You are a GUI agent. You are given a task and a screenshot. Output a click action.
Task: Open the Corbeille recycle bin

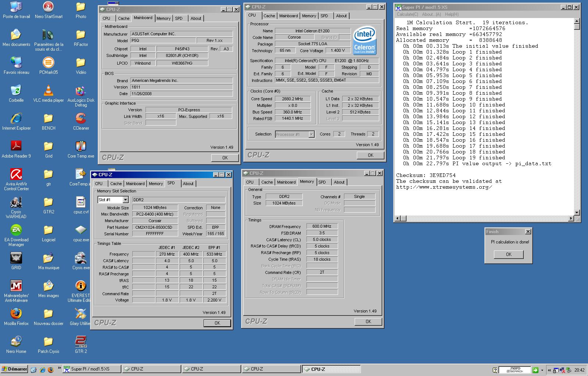pos(16,94)
